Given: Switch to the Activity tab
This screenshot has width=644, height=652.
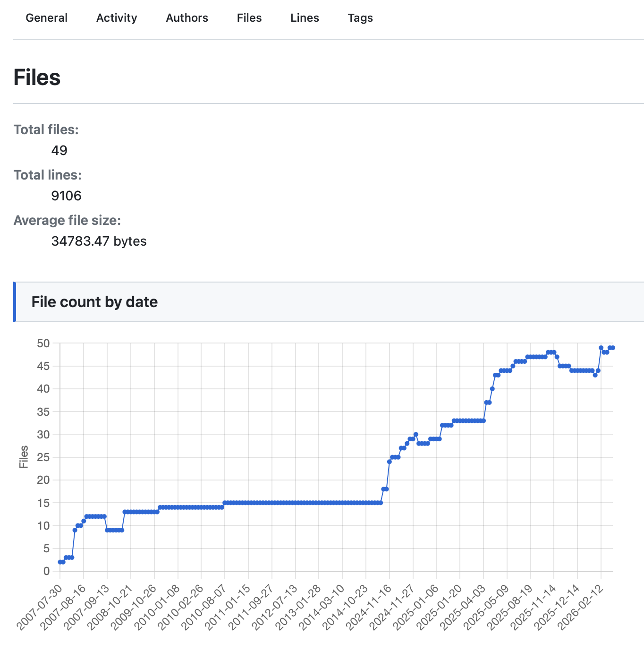Looking at the screenshot, I should point(117,18).
